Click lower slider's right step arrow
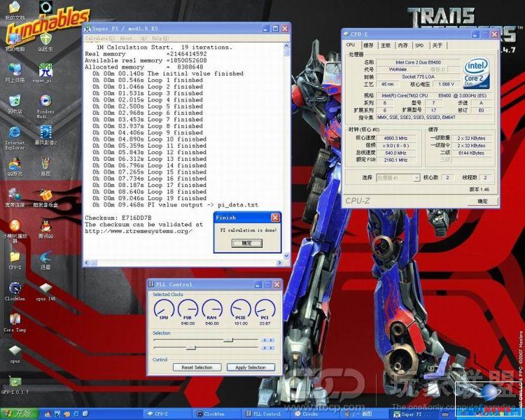Viewport: 525px width, 420px height. coord(272,348)
